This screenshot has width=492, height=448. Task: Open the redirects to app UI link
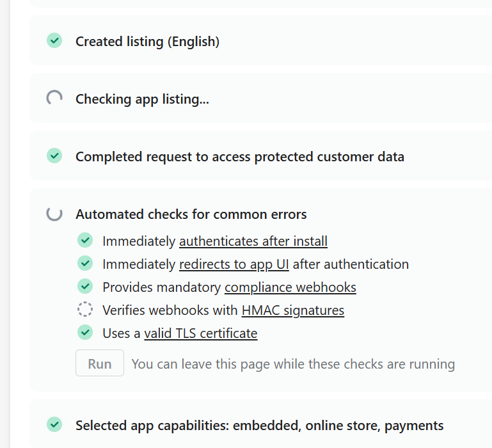(x=234, y=264)
